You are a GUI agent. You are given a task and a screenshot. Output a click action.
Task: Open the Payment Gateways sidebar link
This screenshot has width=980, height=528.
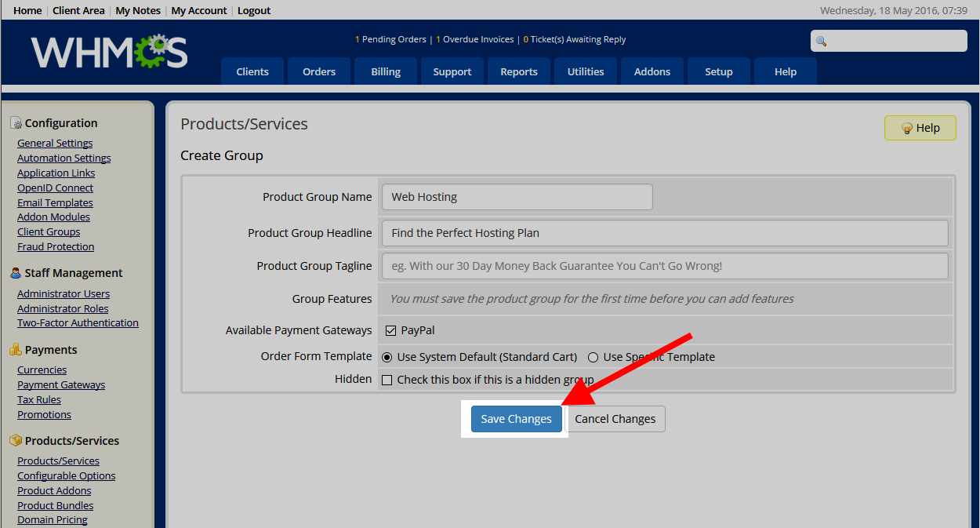(61, 384)
